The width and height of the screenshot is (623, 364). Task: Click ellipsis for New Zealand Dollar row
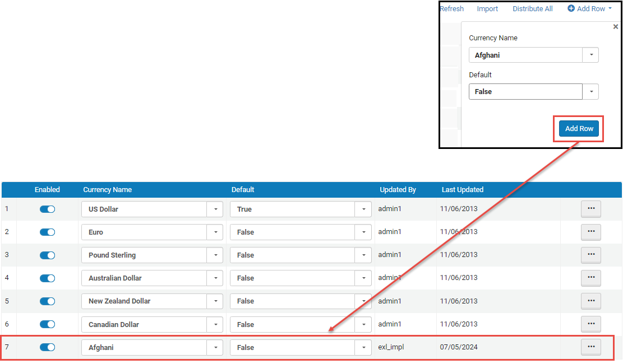(590, 301)
